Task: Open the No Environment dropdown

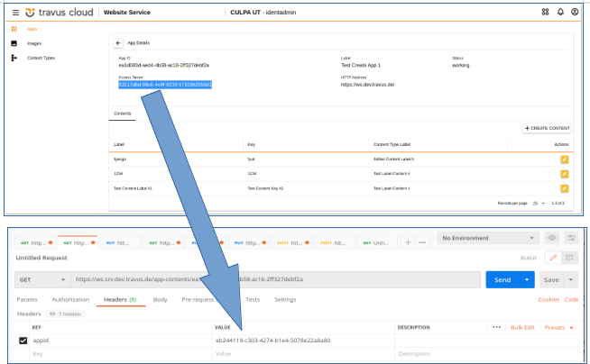Action: pos(488,238)
